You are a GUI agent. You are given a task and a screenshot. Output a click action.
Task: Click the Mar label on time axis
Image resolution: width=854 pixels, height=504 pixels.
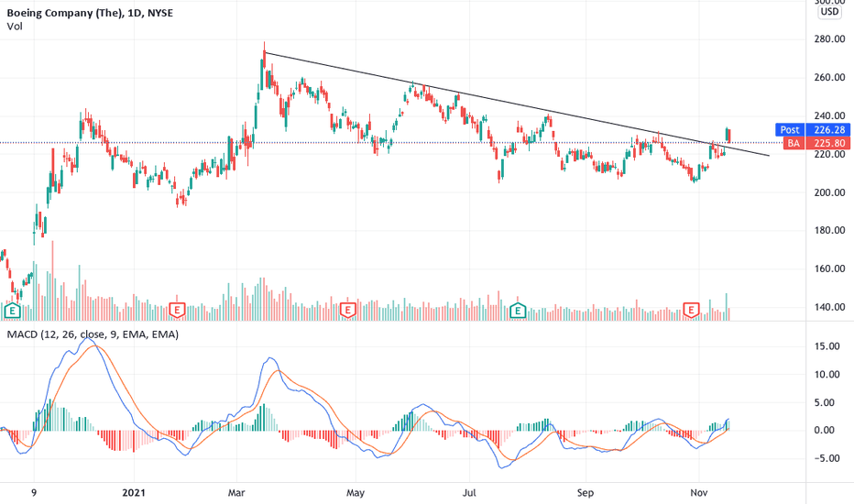pyautogui.click(x=236, y=493)
